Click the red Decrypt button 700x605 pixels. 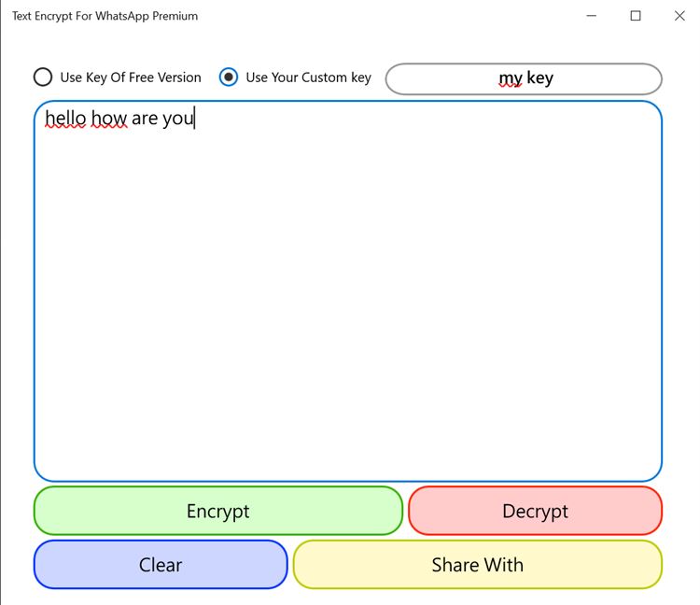(x=536, y=511)
